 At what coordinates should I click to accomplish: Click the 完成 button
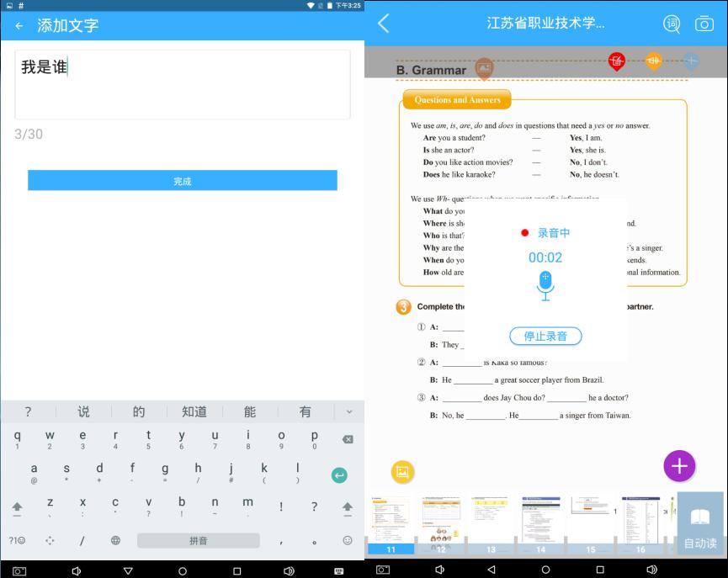tap(183, 181)
